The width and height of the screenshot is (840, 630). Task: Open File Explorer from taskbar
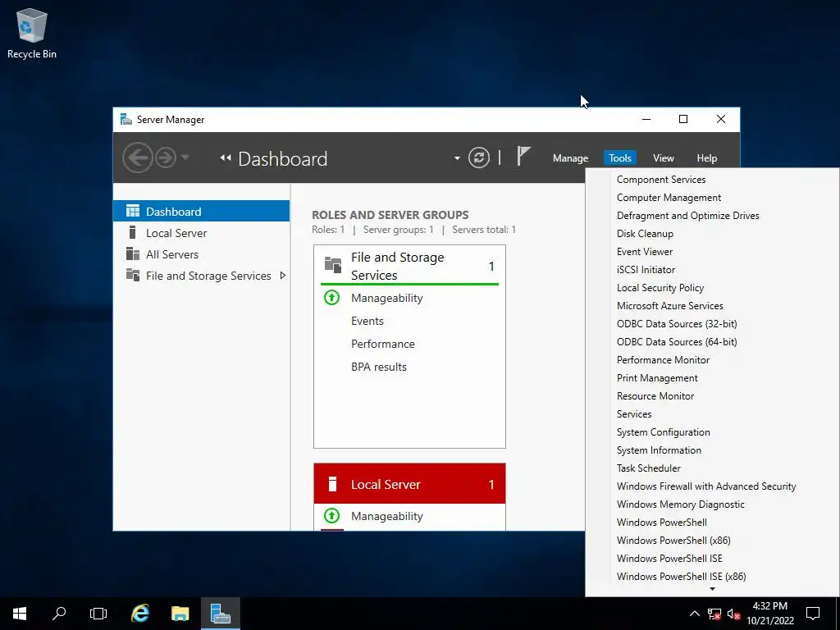pos(180,614)
